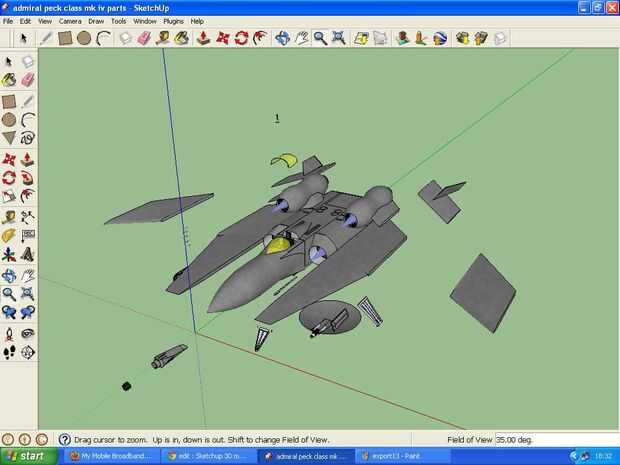Click the help question mark in status bar
The image size is (620, 465).
(64, 440)
